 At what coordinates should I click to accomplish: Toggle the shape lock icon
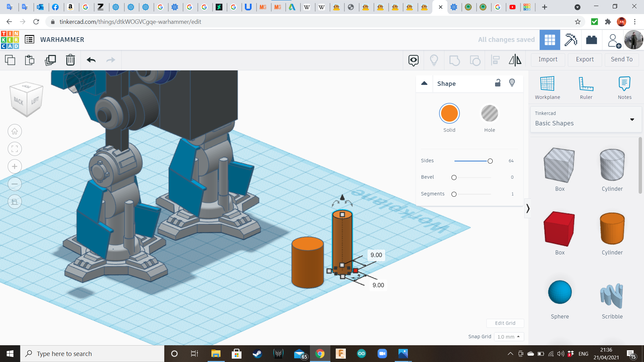[498, 83]
